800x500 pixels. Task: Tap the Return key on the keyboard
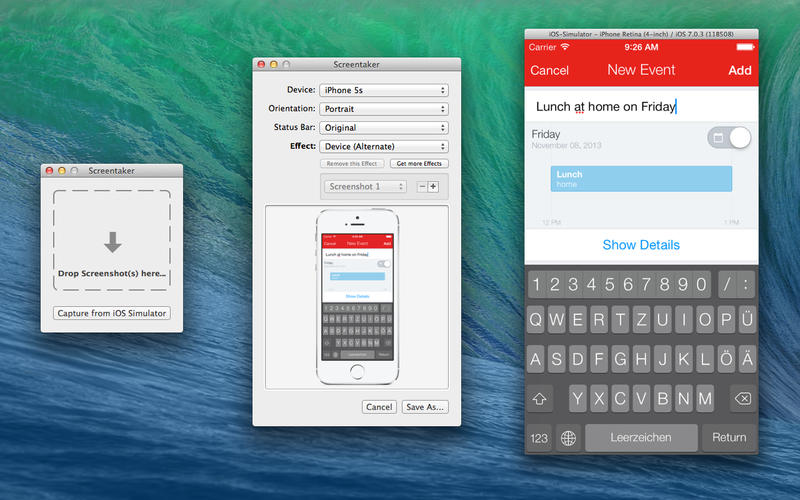pyautogui.click(x=729, y=438)
